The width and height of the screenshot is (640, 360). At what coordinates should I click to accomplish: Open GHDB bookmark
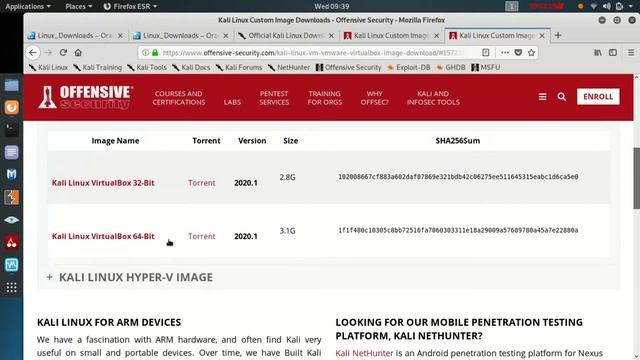[451, 67]
